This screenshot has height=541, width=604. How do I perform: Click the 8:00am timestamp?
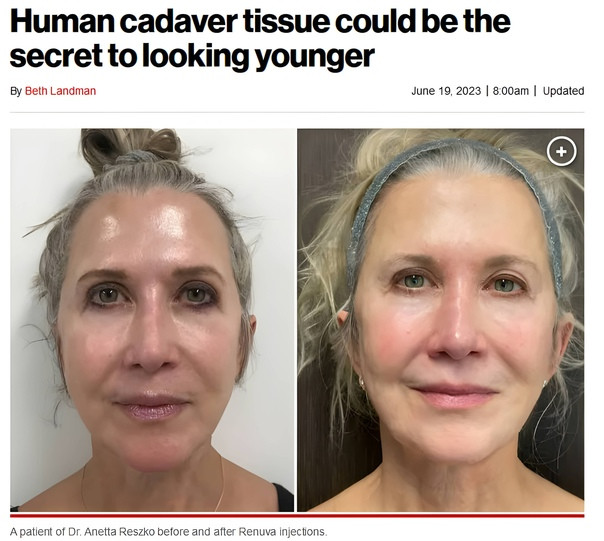510,91
